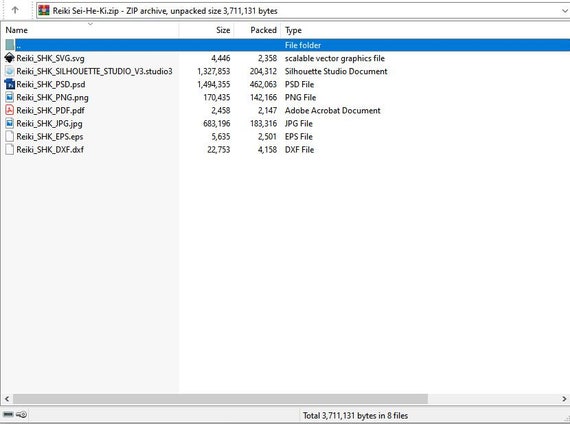Click packed value 142,166
Image resolution: width=570 pixels, height=424 pixels.
click(263, 97)
